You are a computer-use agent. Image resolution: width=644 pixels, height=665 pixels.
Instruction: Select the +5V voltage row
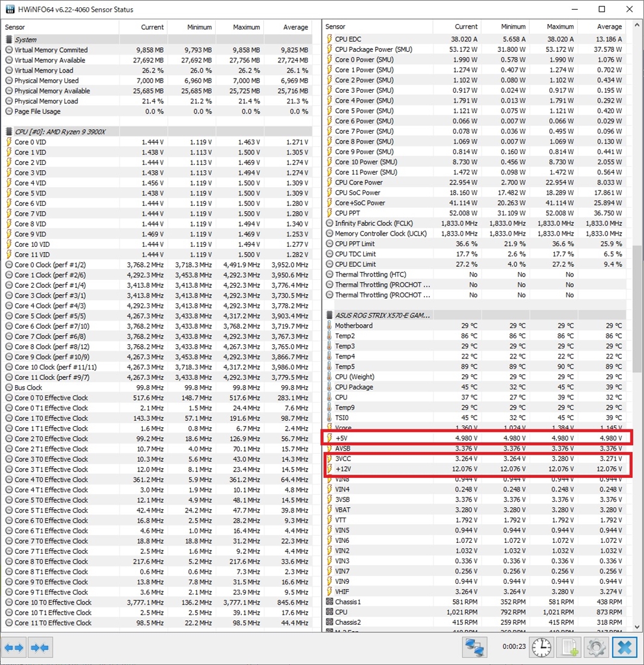pyautogui.click(x=474, y=438)
